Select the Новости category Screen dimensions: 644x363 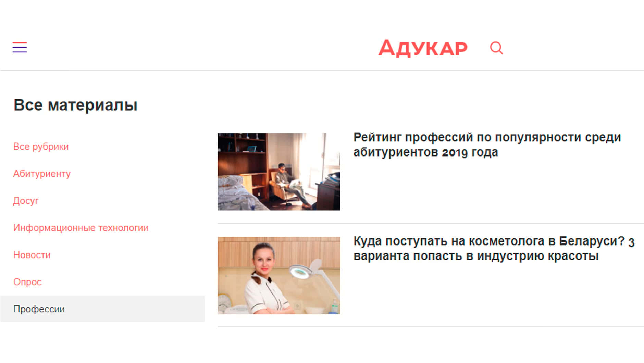click(x=32, y=255)
